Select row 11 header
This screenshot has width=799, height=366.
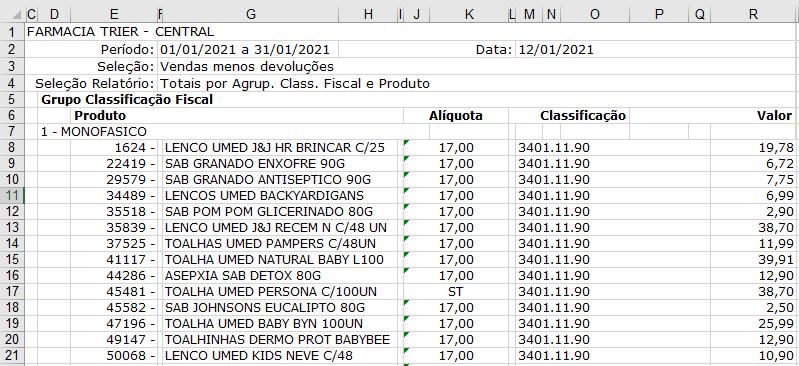[x=13, y=196]
